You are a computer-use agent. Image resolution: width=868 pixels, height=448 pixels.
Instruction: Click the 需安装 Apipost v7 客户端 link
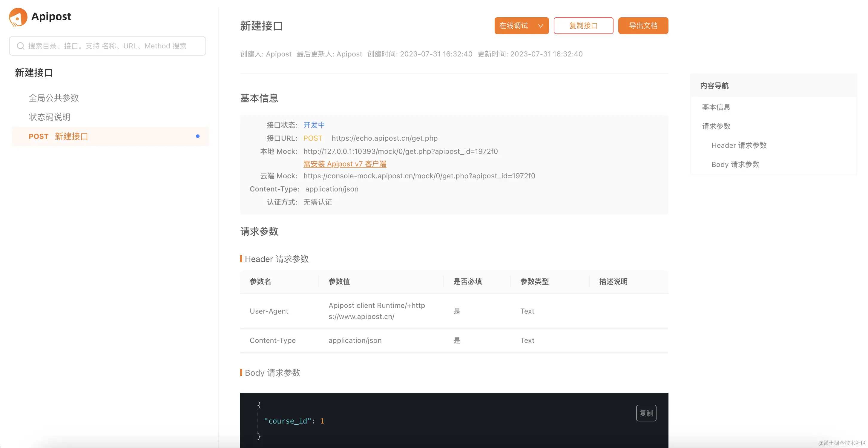click(345, 164)
